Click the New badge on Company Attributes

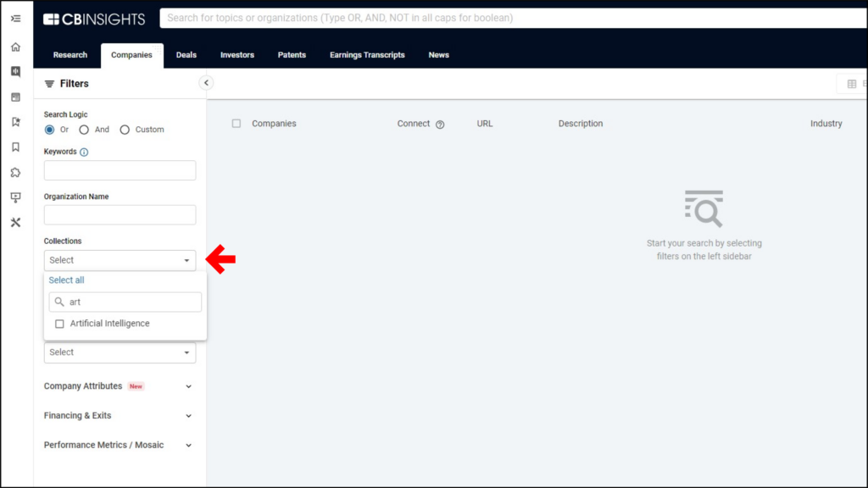pyautogui.click(x=136, y=386)
